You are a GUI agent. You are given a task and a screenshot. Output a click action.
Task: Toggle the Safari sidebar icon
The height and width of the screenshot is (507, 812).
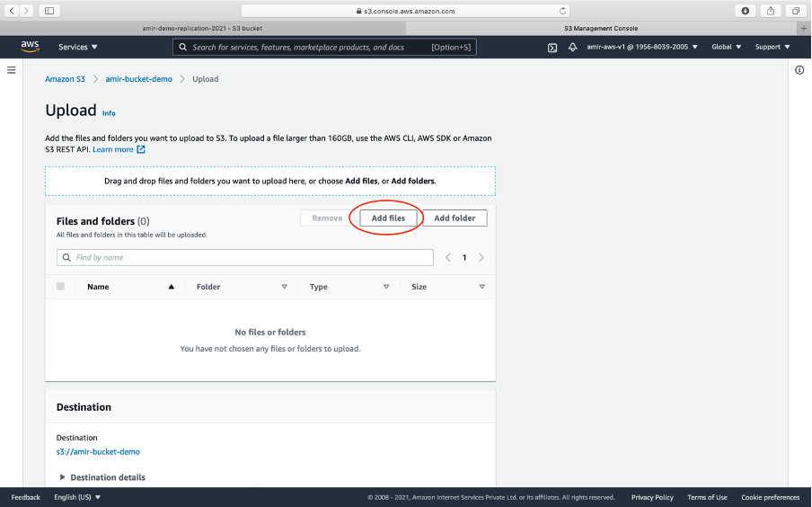49,11
